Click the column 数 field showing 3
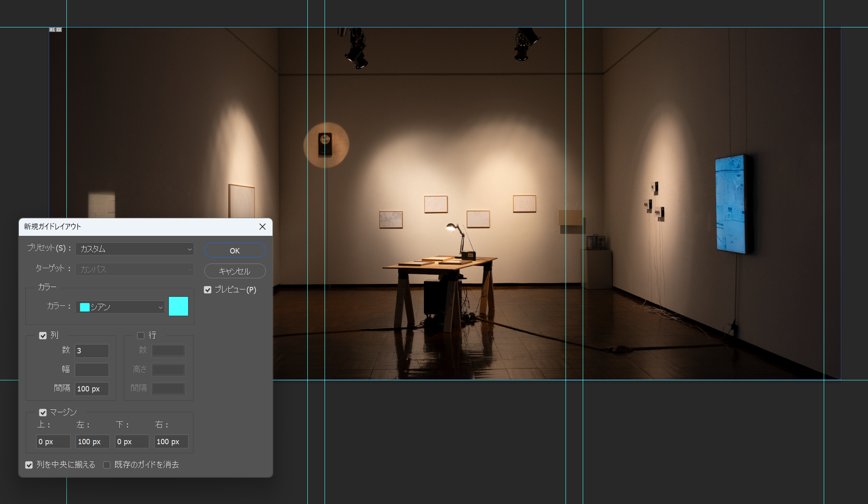The height and width of the screenshot is (504, 868). point(92,351)
